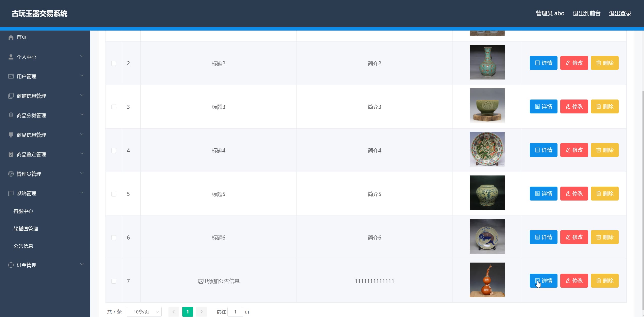644x317 pixels.
Task: Select the checkbox in row 5
Action: click(114, 194)
